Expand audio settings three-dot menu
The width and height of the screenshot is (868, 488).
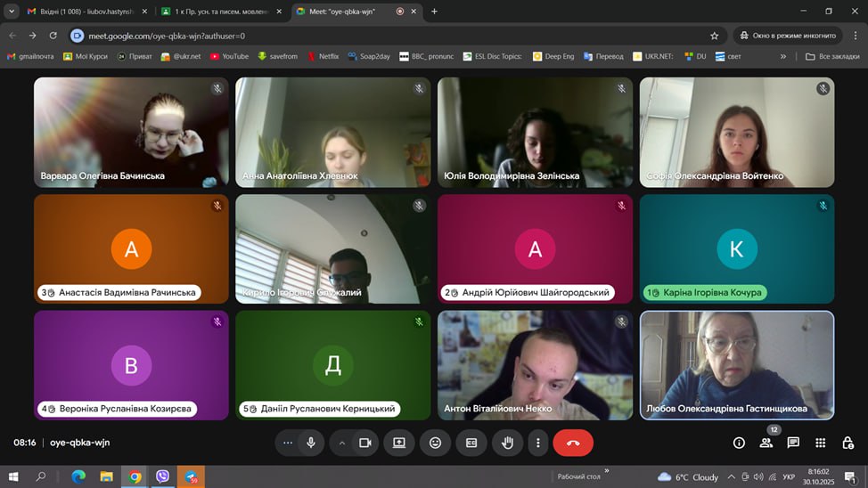click(287, 443)
